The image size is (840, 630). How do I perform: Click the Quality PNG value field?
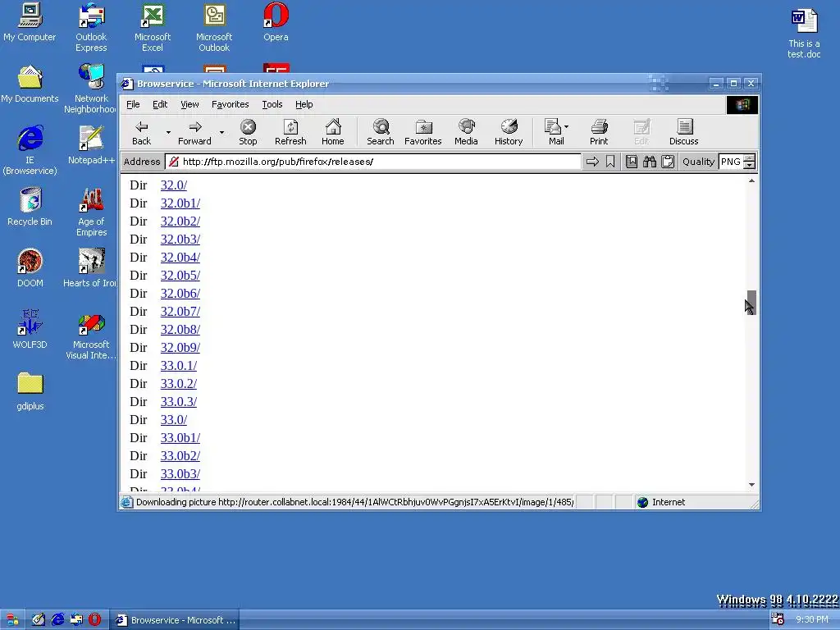click(x=731, y=162)
